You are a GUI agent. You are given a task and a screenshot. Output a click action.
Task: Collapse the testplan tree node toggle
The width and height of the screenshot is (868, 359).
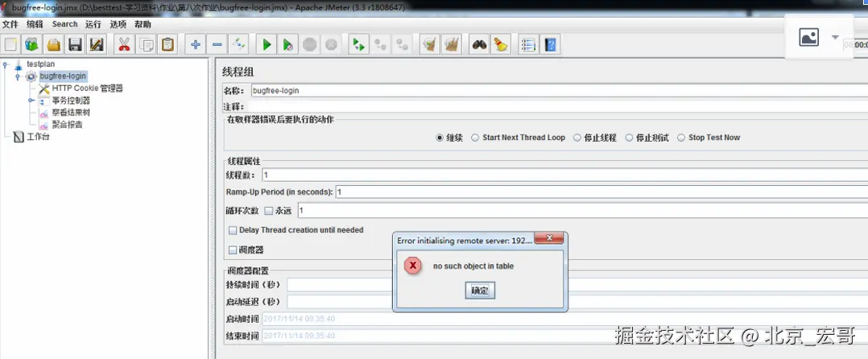coord(5,64)
